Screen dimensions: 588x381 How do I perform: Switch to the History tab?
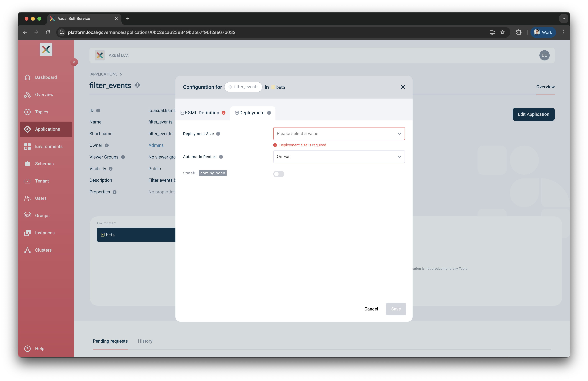click(145, 341)
